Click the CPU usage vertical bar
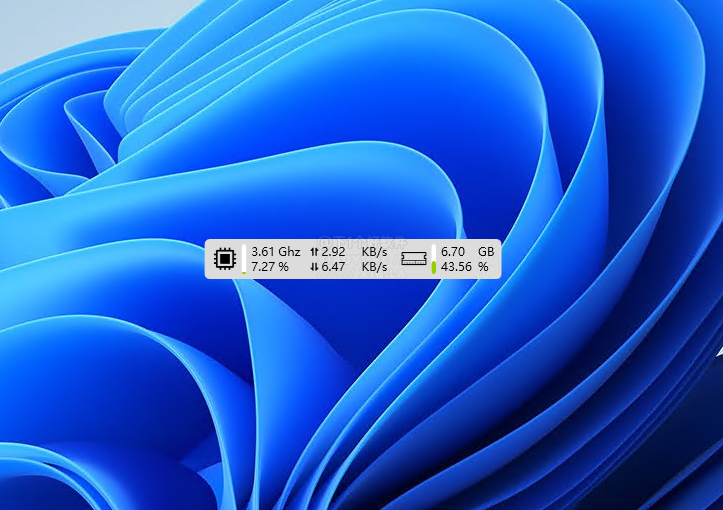 [244, 259]
